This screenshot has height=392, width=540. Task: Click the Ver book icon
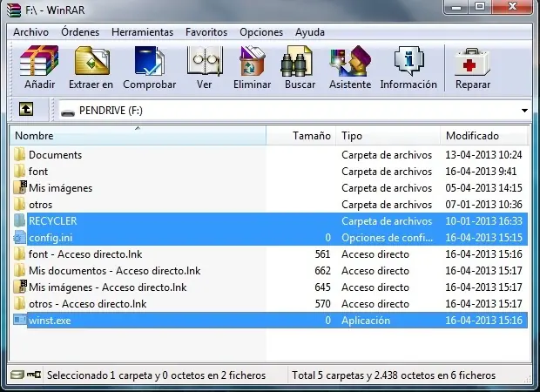pyautogui.click(x=205, y=61)
